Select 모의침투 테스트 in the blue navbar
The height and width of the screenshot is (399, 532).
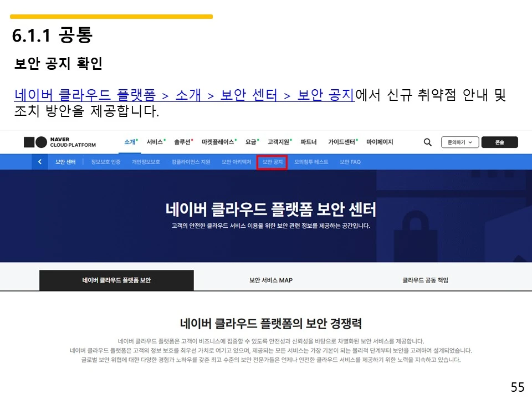pos(311,162)
